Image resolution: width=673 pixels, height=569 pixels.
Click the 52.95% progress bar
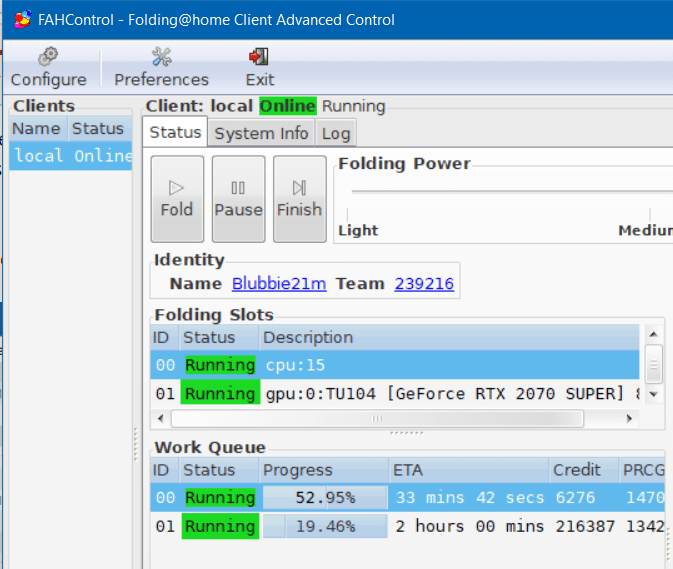click(325, 497)
